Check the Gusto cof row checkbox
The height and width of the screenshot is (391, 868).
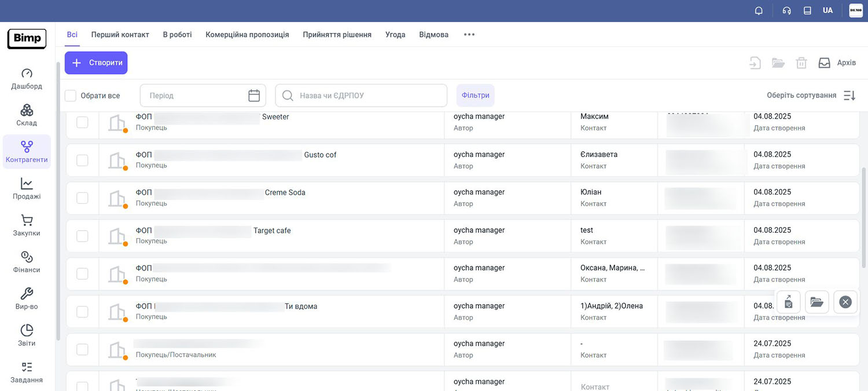83,160
